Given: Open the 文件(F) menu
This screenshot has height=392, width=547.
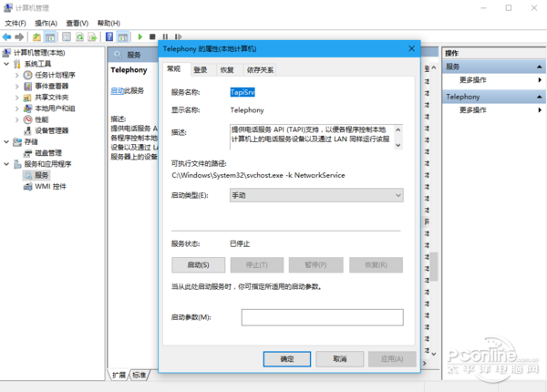Looking at the screenshot, I should pos(15,24).
